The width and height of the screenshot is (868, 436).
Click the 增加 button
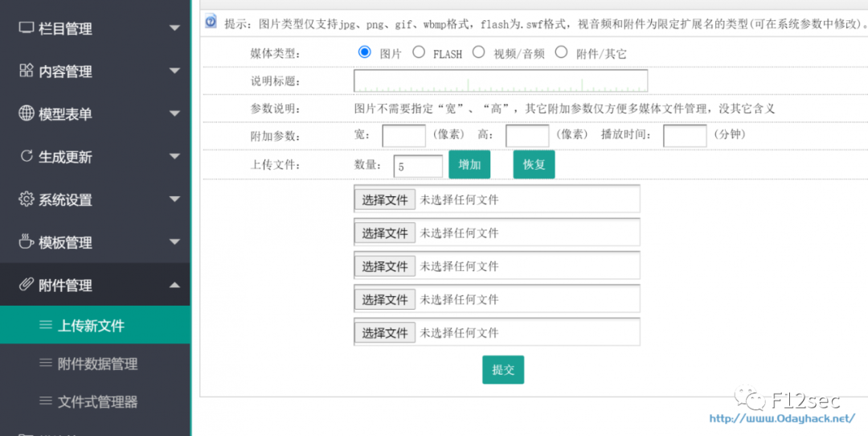click(x=469, y=165)
